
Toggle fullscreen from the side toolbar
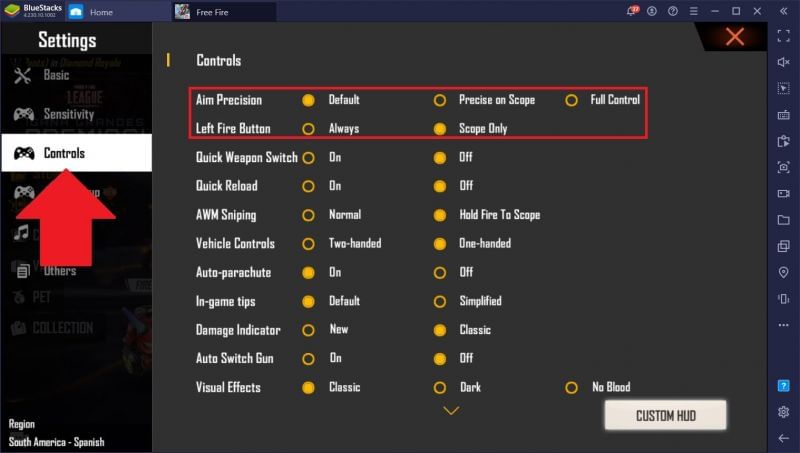pyautogui.click(x=784, y=36)
